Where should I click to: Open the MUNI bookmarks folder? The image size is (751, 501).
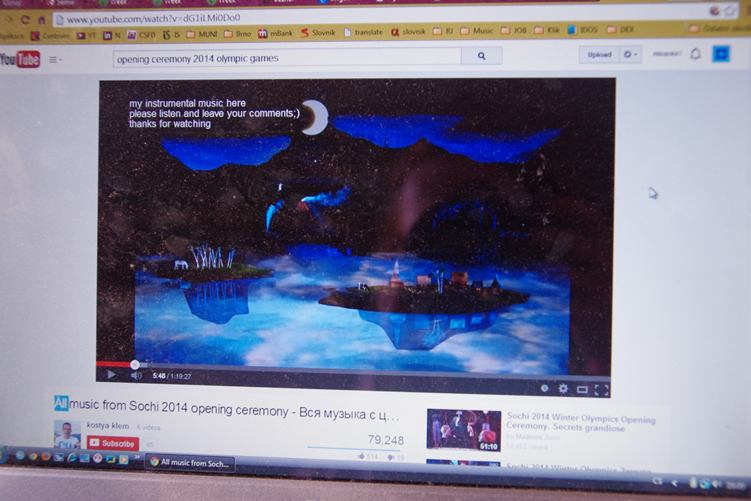(202, 34)
